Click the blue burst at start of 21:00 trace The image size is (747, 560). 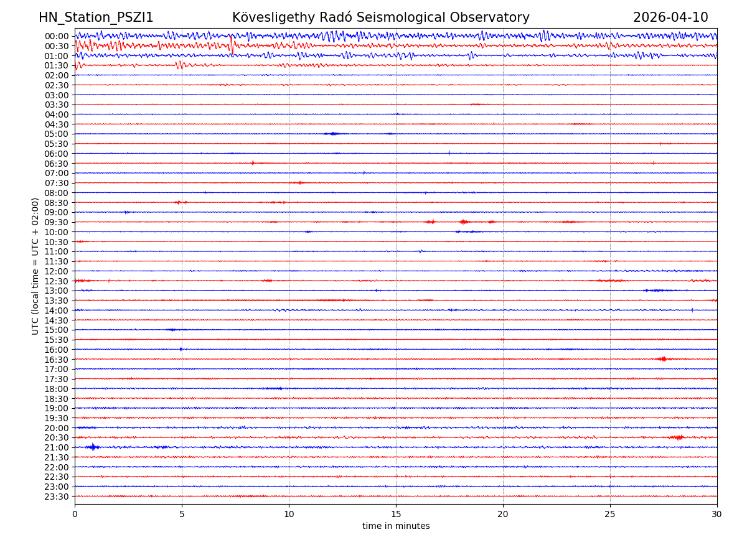coord(93,447)
